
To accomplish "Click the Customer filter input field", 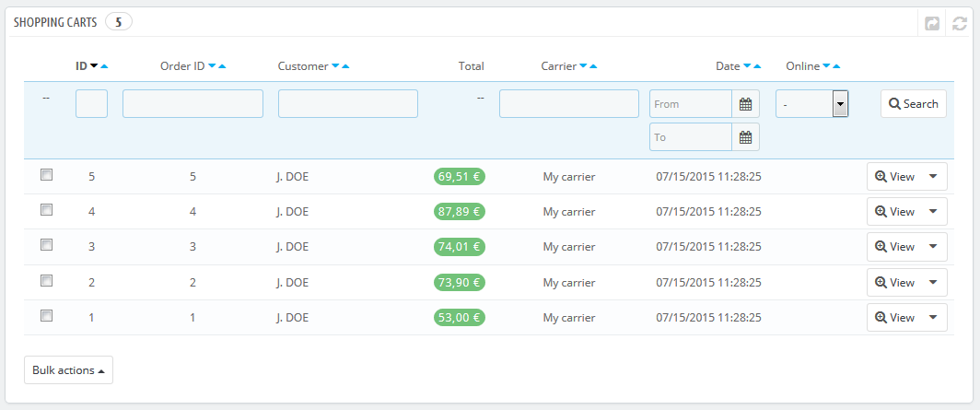I will tap(348, 104).
